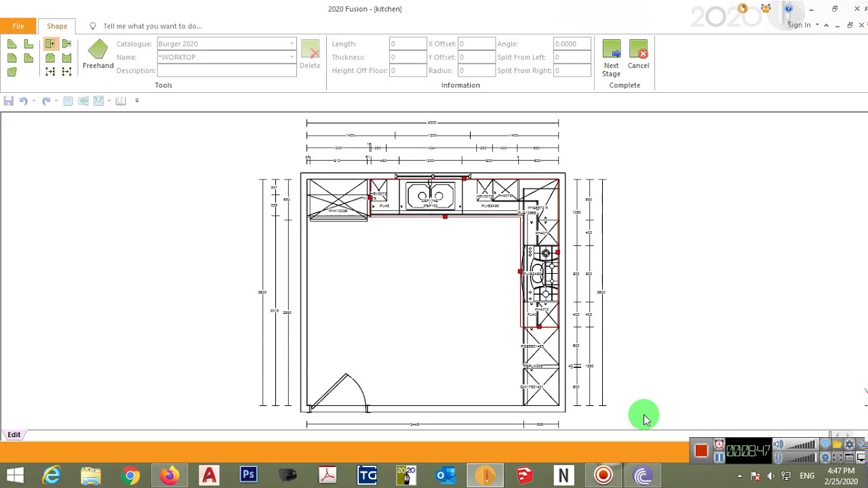Click Next Stage to continue

click(611, 58)
